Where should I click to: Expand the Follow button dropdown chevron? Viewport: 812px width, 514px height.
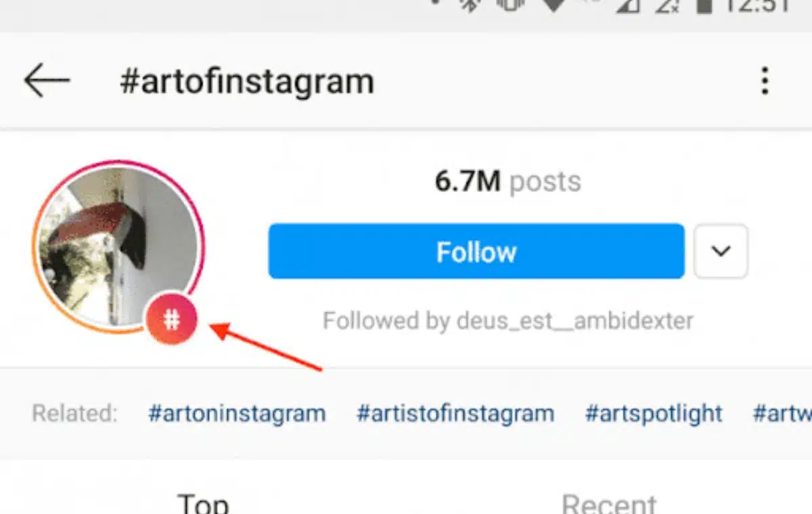point(721,252)
